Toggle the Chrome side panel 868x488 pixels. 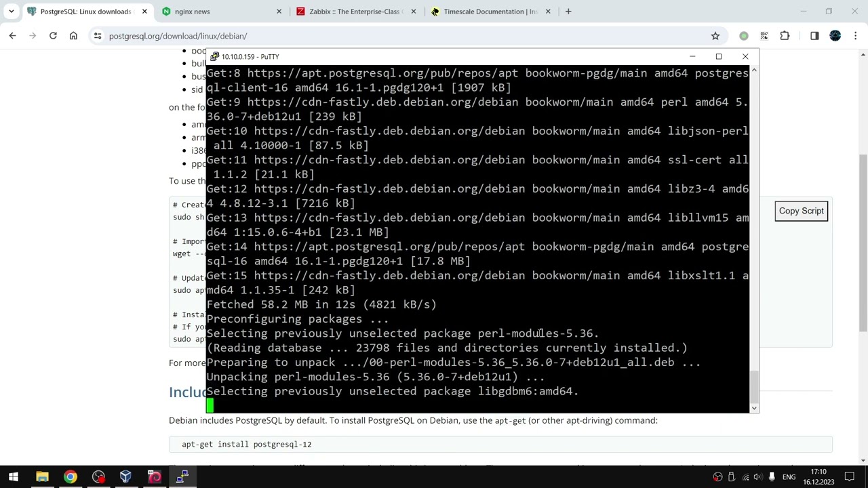pyautogui.click(x=814, y=36)
